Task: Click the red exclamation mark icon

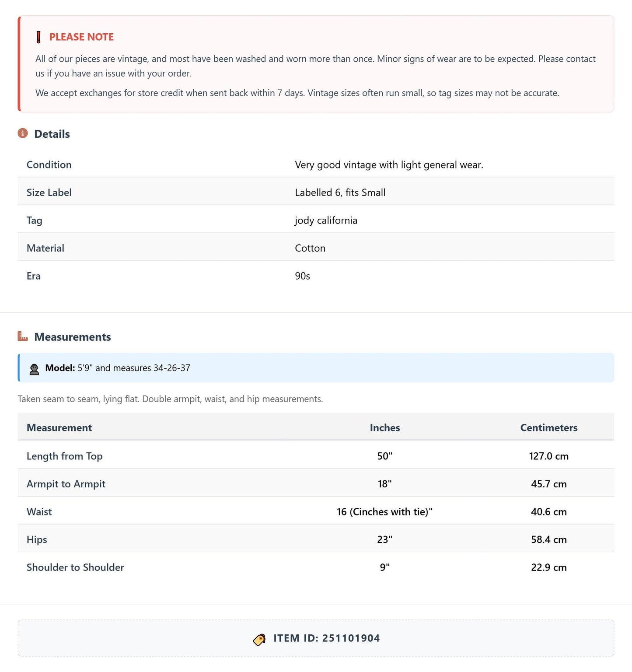Action: 38,37
